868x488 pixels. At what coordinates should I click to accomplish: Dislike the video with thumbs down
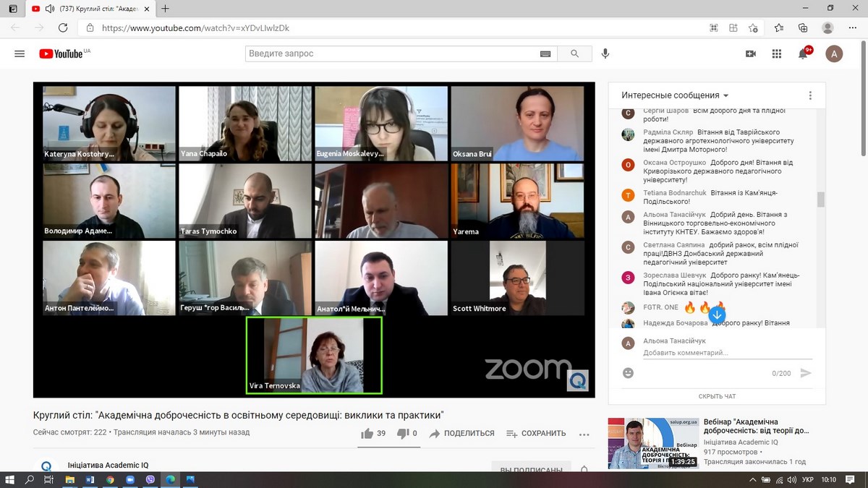pos(404,434)
